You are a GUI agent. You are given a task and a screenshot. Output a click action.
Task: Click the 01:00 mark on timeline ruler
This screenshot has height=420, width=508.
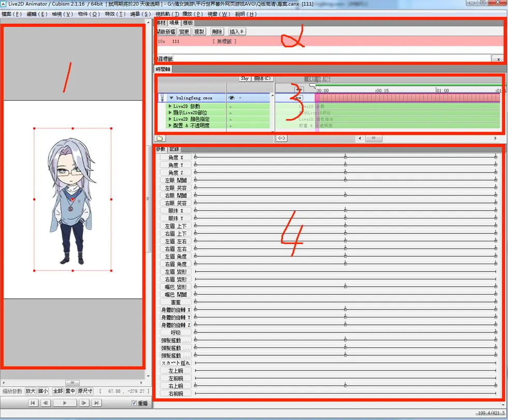[442, 90]
